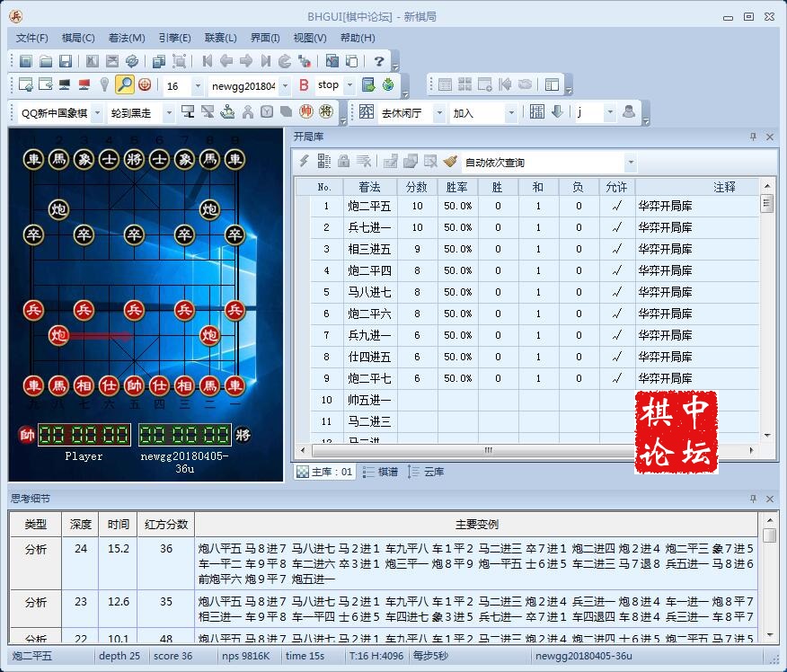Toggle 允许 checkmark for 马八进七 row
787x672 pixels.
[x=617, y=292]
